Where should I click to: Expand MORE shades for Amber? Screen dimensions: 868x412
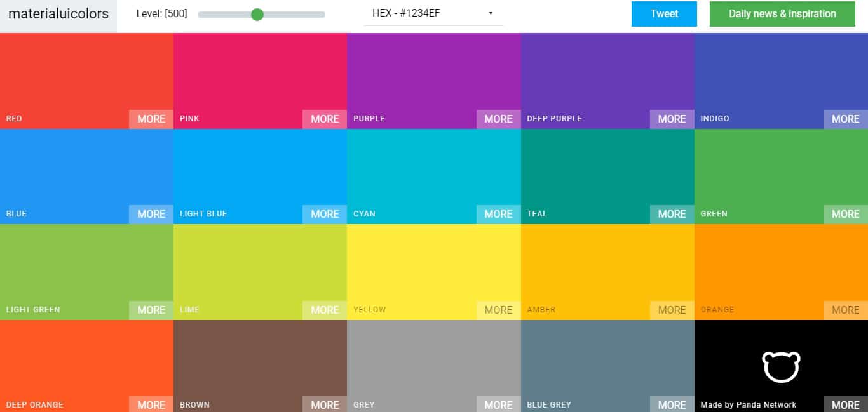pos(672,310)
